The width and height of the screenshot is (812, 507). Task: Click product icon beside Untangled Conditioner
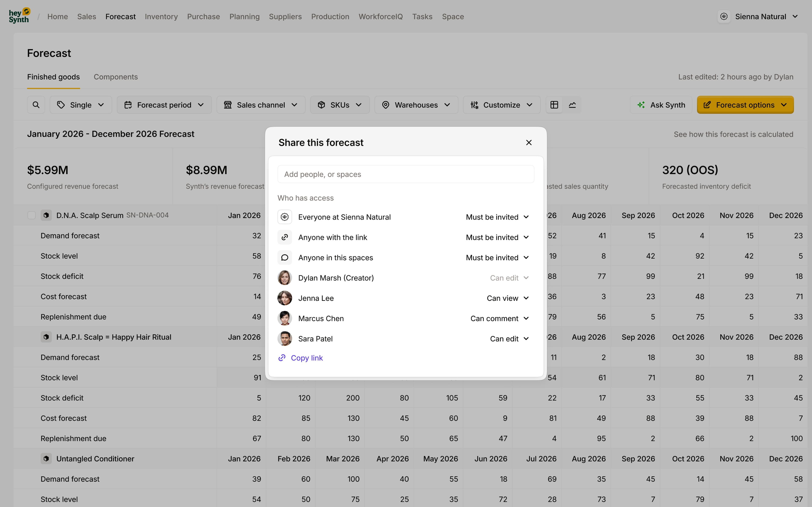[x=46, y=459]
